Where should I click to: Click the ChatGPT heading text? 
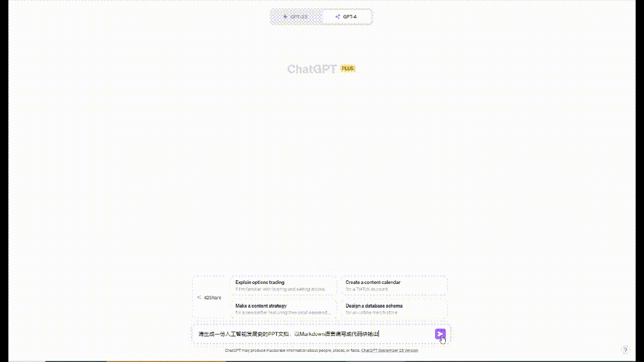coord(312,69)
